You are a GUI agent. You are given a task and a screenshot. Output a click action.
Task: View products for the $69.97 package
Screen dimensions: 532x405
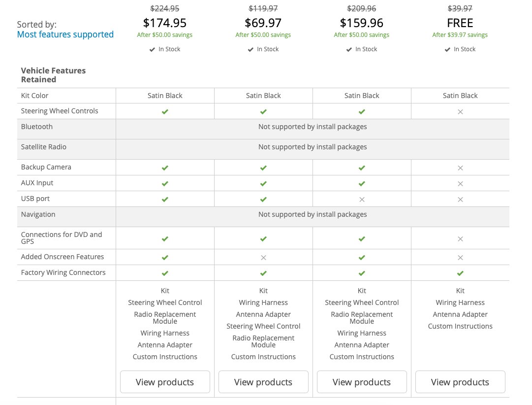point(263,382)
